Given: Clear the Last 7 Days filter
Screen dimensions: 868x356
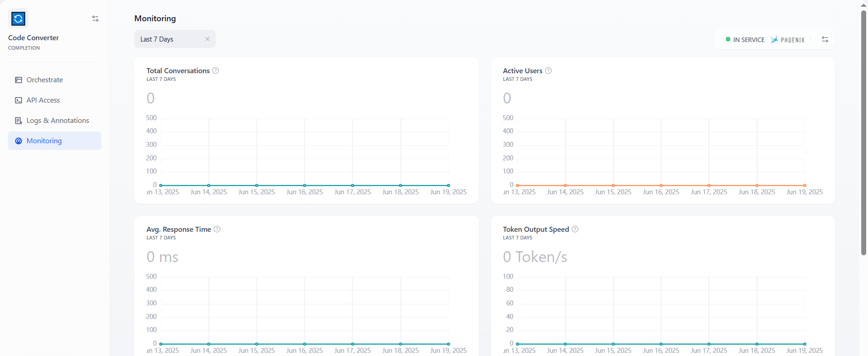Looking at the screenshot, I should [x=208, y=39].
